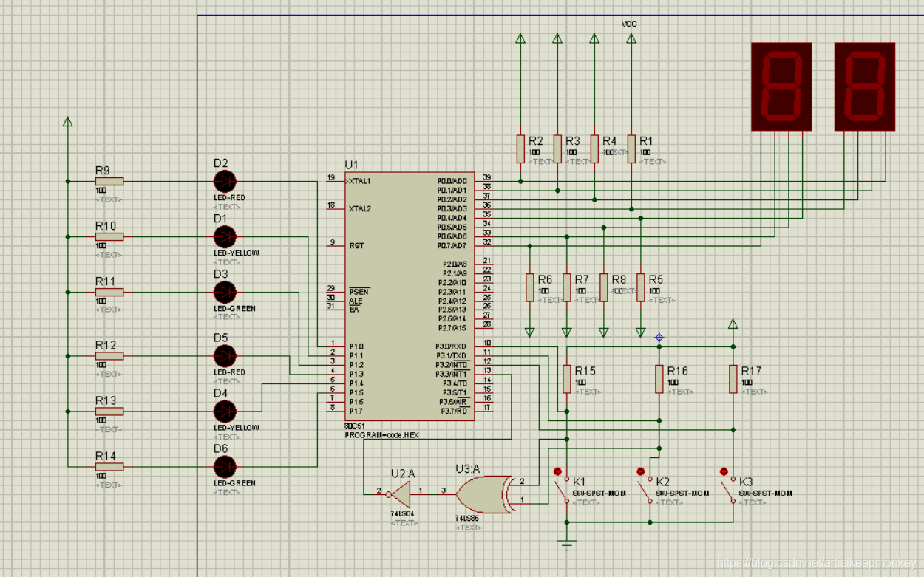
Task: Click the ground arrow below R5
Action: click(x=641, y=332)
